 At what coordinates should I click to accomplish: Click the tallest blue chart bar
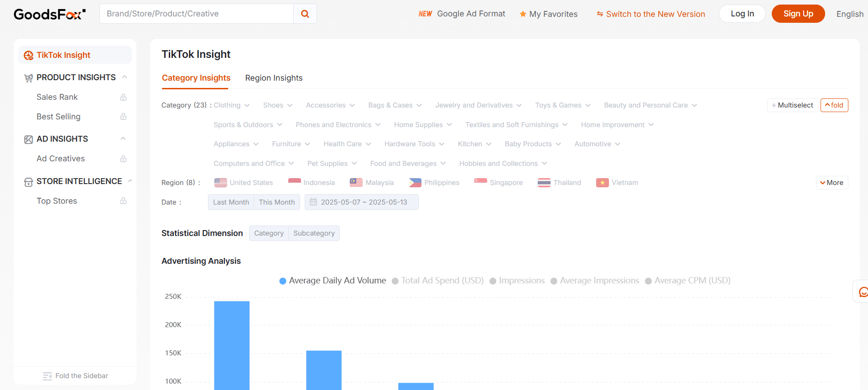pos(232,345)
